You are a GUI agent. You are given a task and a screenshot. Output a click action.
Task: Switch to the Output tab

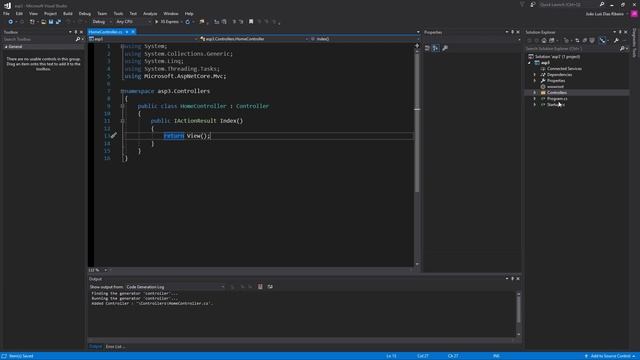[x=95, y=347]
